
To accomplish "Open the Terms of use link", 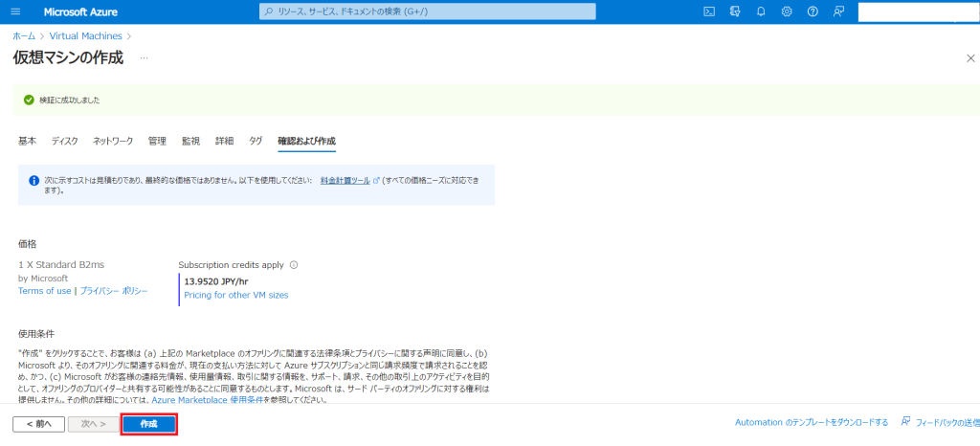I will coord(44,290).
